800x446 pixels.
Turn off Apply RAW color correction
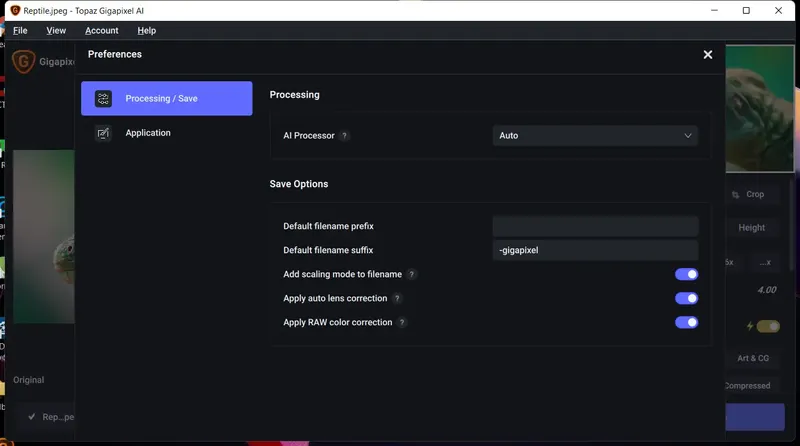(686, 322)
